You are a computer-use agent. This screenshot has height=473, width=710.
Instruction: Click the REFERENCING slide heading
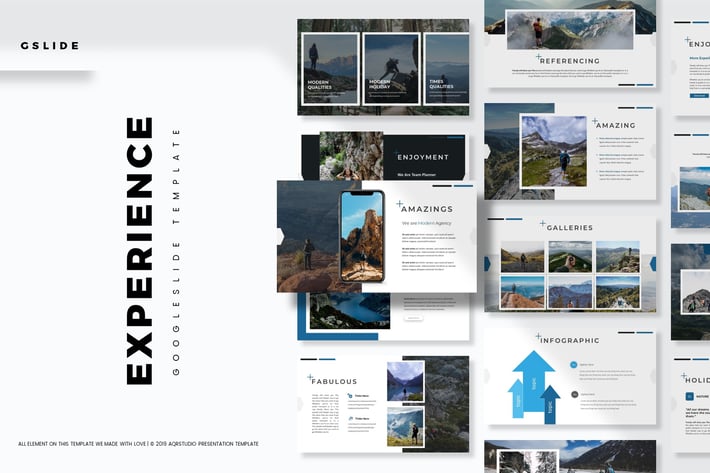click(x=570, y=61)
